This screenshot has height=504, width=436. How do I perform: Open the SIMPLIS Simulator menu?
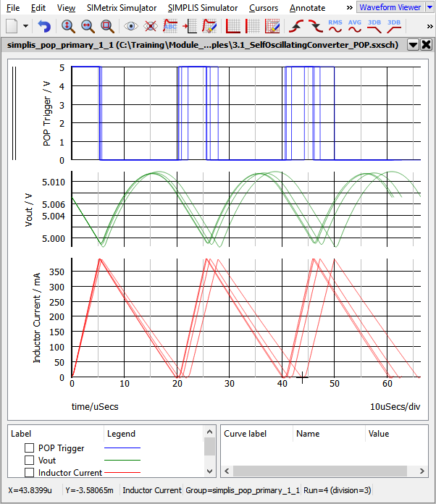pos(203,7)
